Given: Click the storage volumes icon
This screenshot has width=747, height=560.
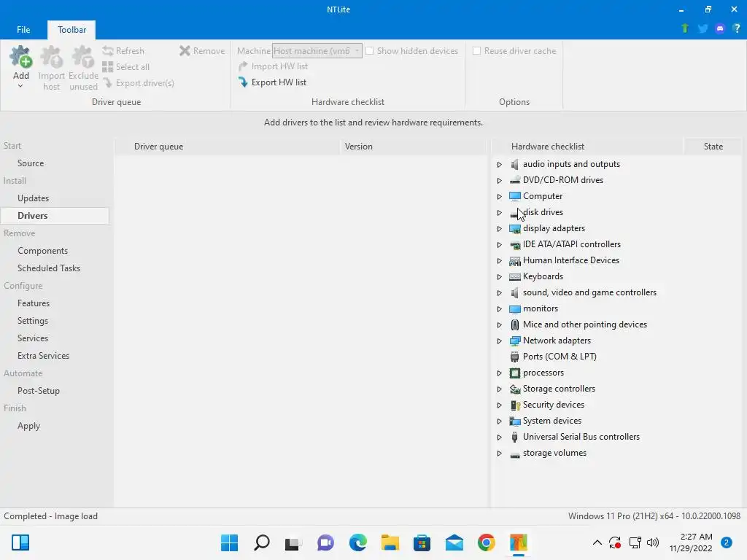Looking at the screenshot, I should tap(514, 454).
